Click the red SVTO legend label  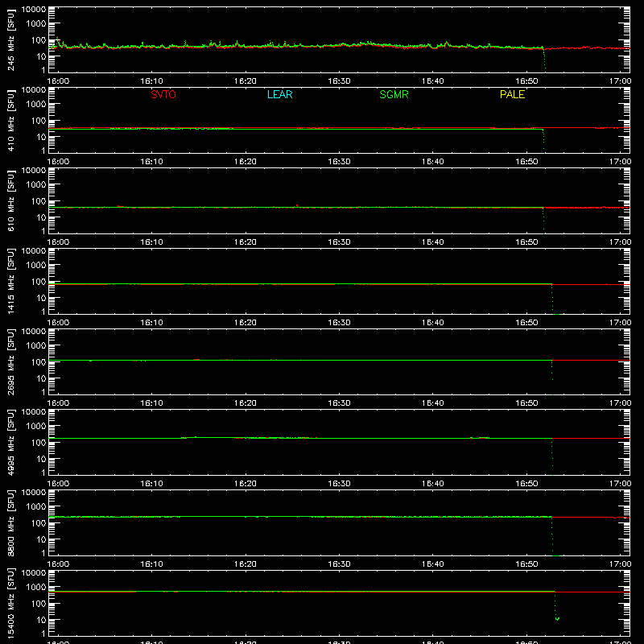[x=163, y=94]
